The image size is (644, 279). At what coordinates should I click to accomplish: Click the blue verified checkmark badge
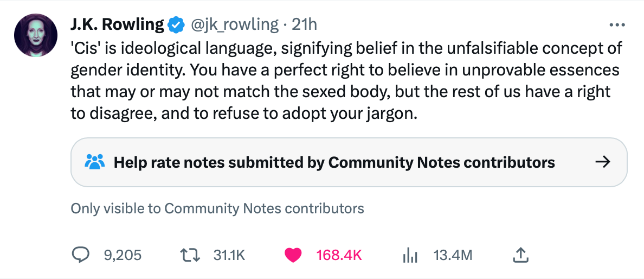177,25
